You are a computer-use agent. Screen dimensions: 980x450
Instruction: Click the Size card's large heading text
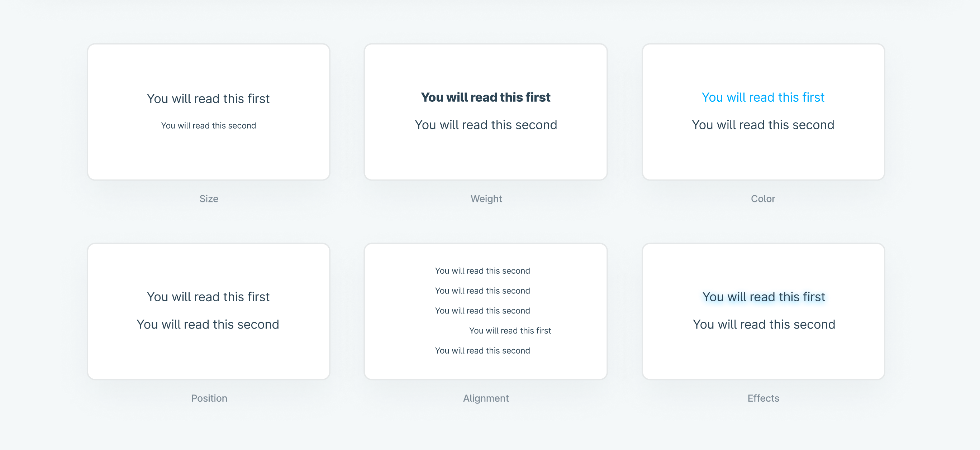click(208, 99)
